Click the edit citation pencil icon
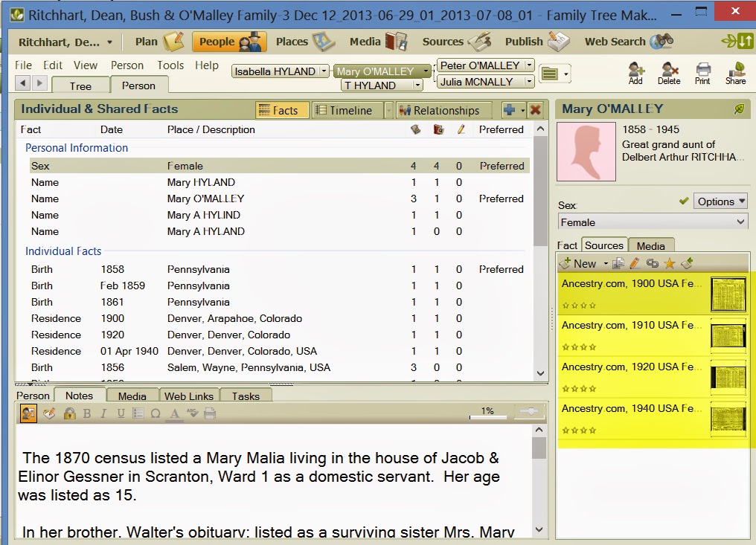Image resolution: width=756 pixels, height=545 pixels. coord(635,263)
